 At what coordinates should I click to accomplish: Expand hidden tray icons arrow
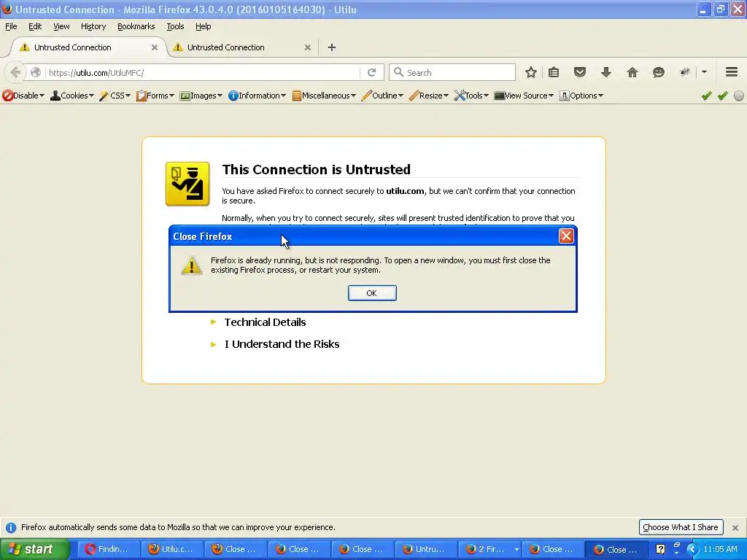click(692, 550)
